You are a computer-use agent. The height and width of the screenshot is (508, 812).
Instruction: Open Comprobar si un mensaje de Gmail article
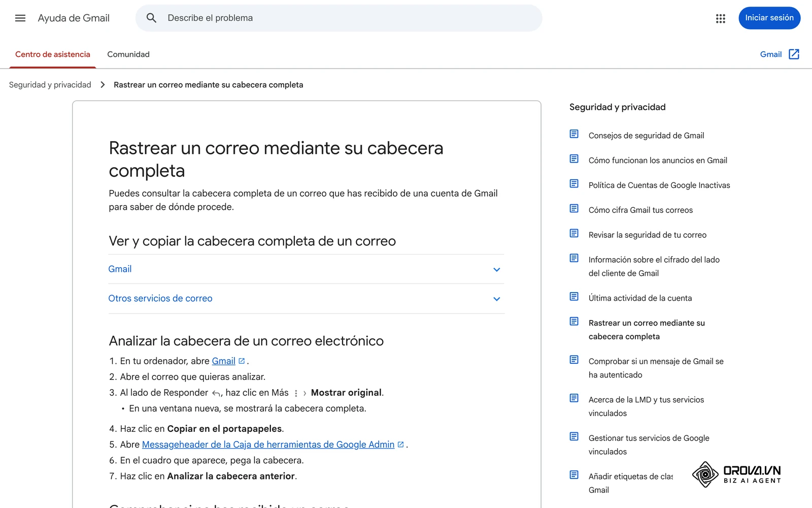656,368
